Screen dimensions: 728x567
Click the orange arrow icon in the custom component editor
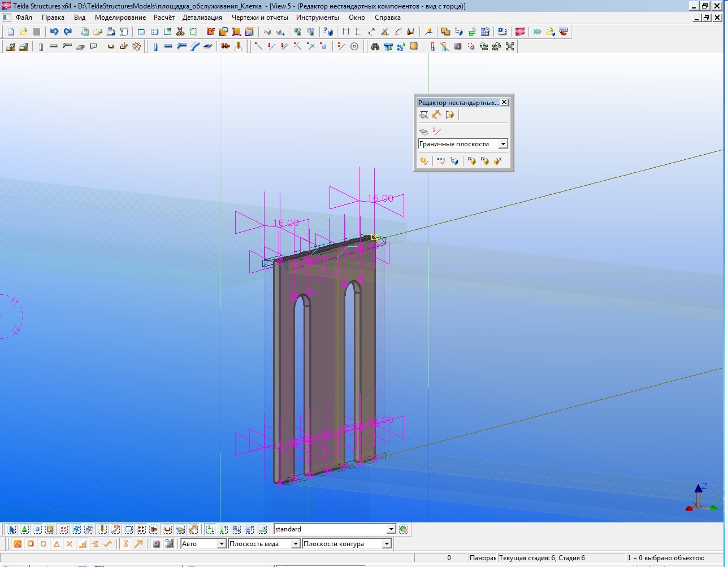tap(436, 115)
